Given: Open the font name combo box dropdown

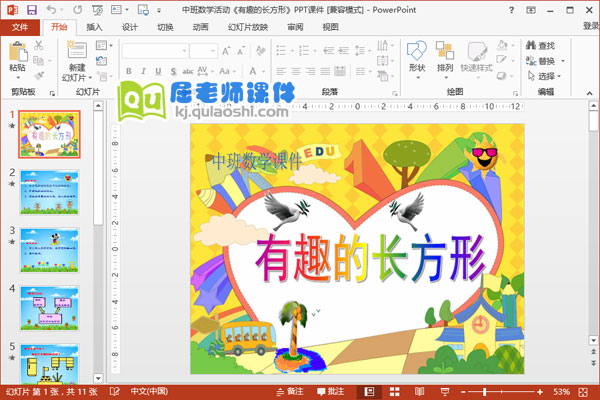Looking at the screenshot, I should (184, 51).
